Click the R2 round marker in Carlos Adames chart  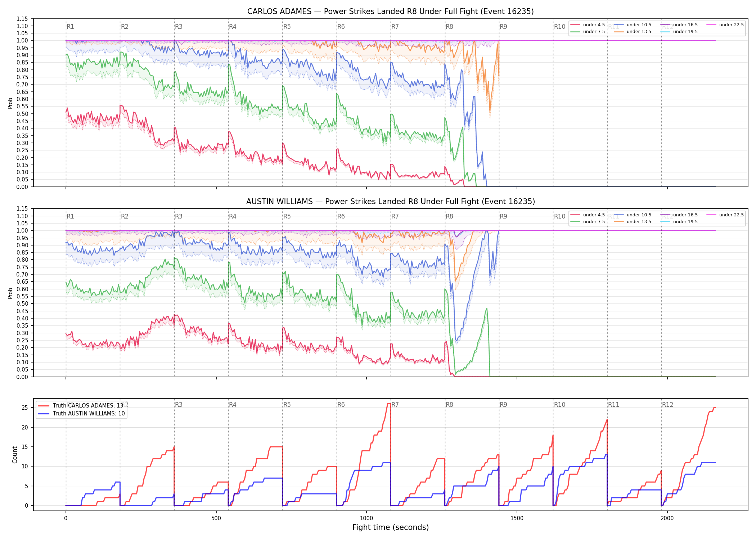125,27
